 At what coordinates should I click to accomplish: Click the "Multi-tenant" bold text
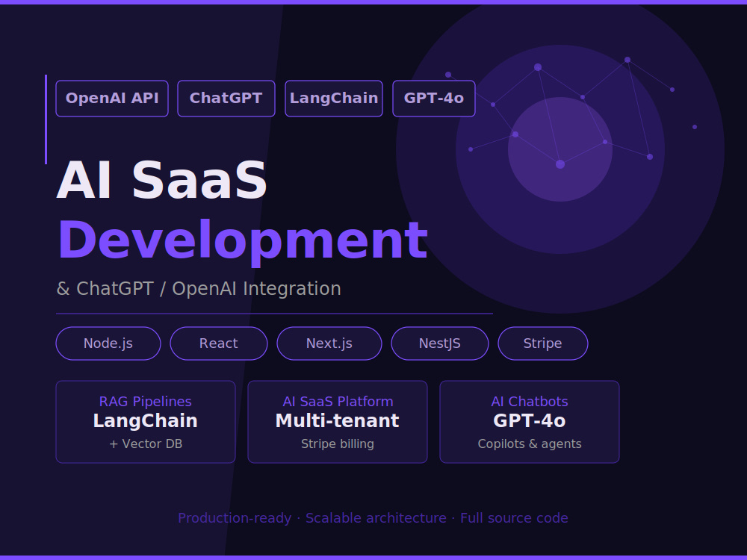tap(338, 421)
